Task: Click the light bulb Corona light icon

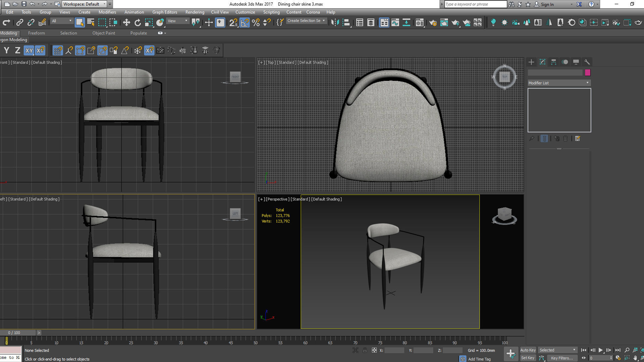Action: 493,22
